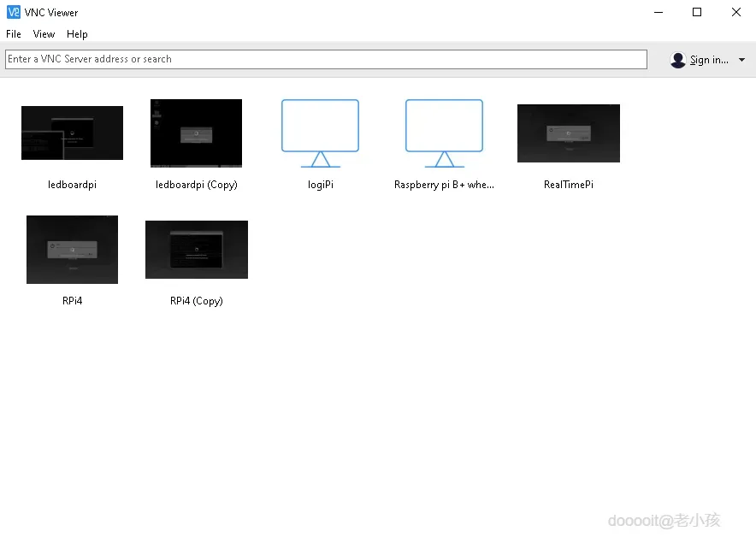Click the 'ledboardpi' label text
756x537 pixels.
(x=73, y=185)
